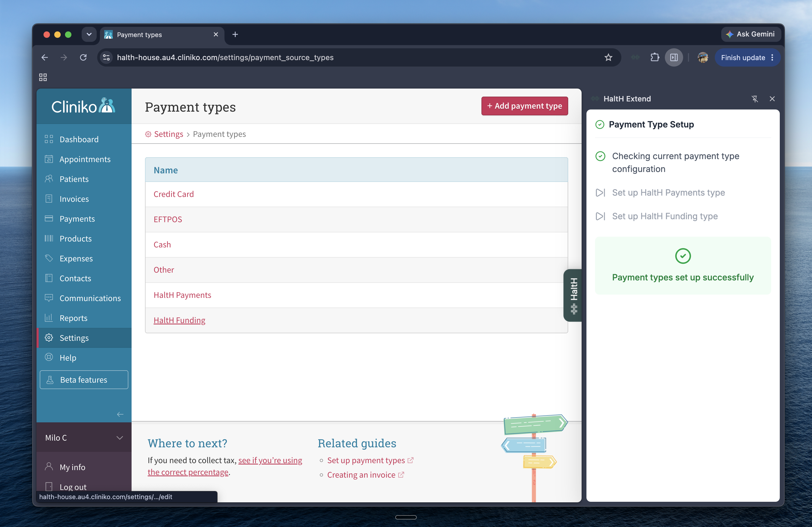Image resolution: width=812 pixels, height=527 pixels.
Task: Go back in browser history
Action: click(45, 57)
